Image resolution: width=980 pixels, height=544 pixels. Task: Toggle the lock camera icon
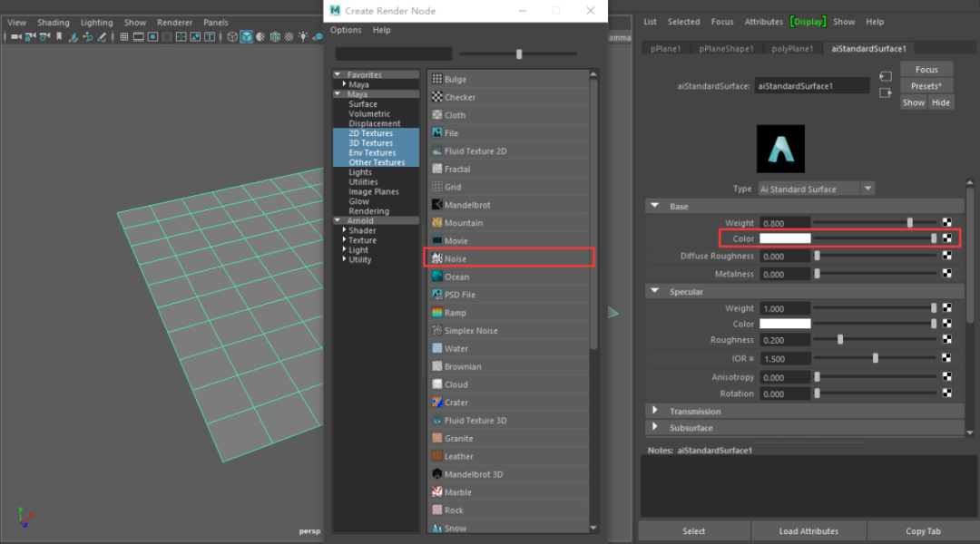(x=30, y=37)
